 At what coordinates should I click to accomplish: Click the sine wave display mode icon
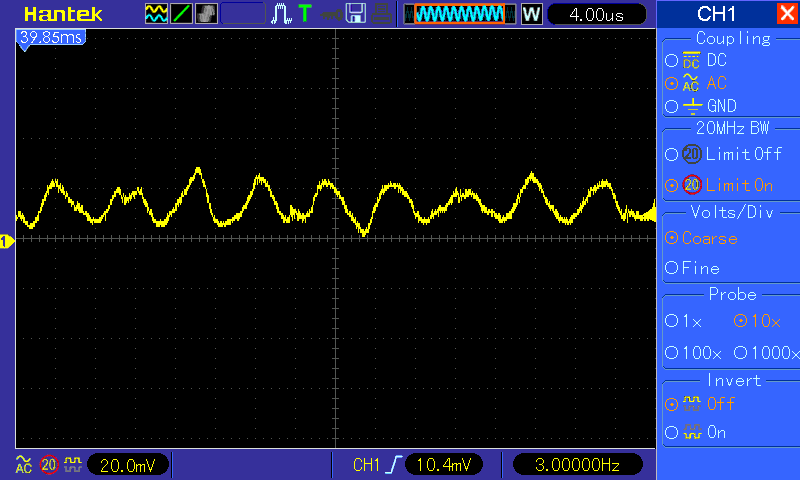(156, 14)
